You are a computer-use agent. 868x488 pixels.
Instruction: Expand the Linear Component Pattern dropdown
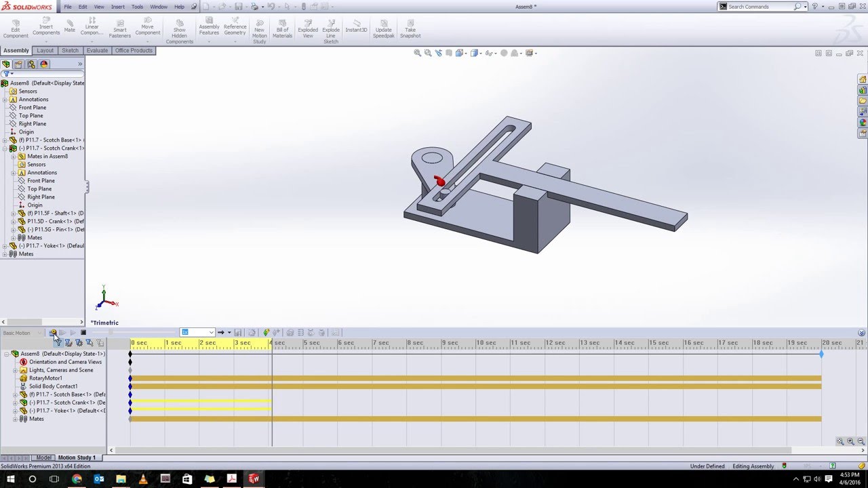click(x=92, y=42)
